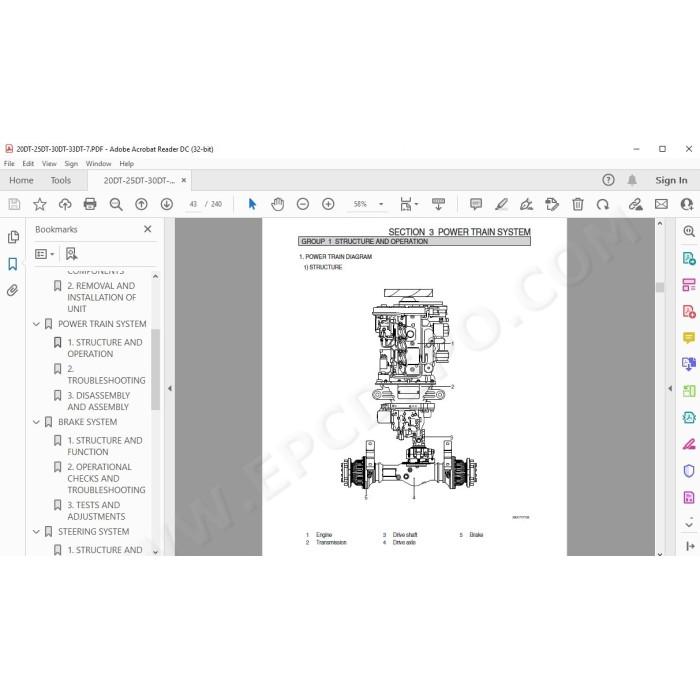Click the scrolling mode icon
Screen dimensions: 700x700
click(x=438, y=204)
